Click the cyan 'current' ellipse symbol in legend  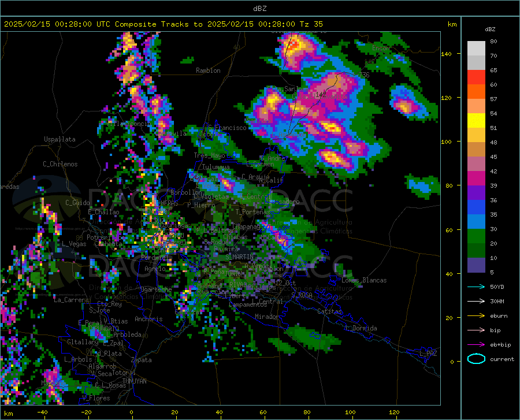click(476, 359)
